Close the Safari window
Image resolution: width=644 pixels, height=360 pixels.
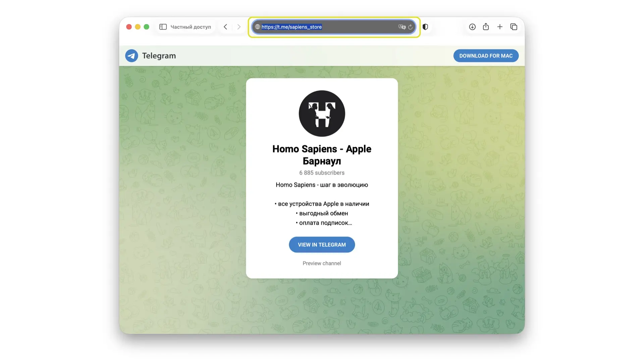point(129,27)
